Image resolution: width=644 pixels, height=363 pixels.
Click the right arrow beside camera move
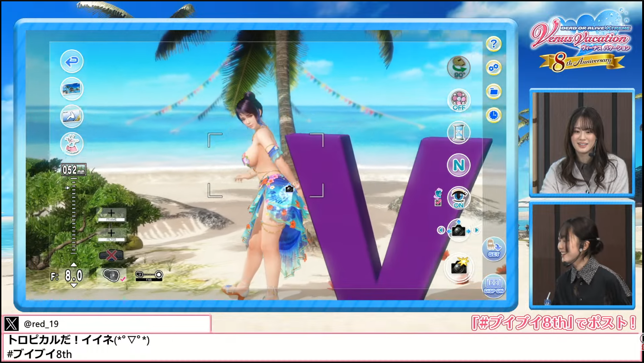(x=476, y=230)
